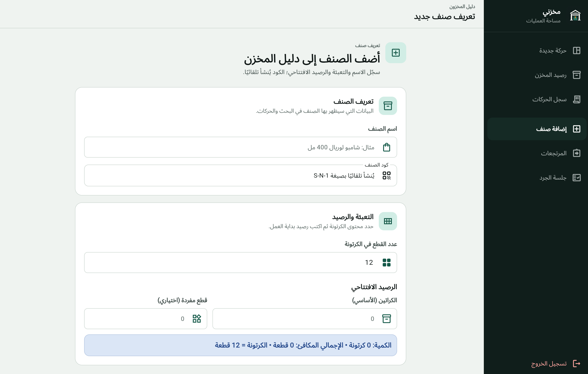Click the box icon in the cartons field
The width and height of the screenshot is (588, 374).
[387, 319]
